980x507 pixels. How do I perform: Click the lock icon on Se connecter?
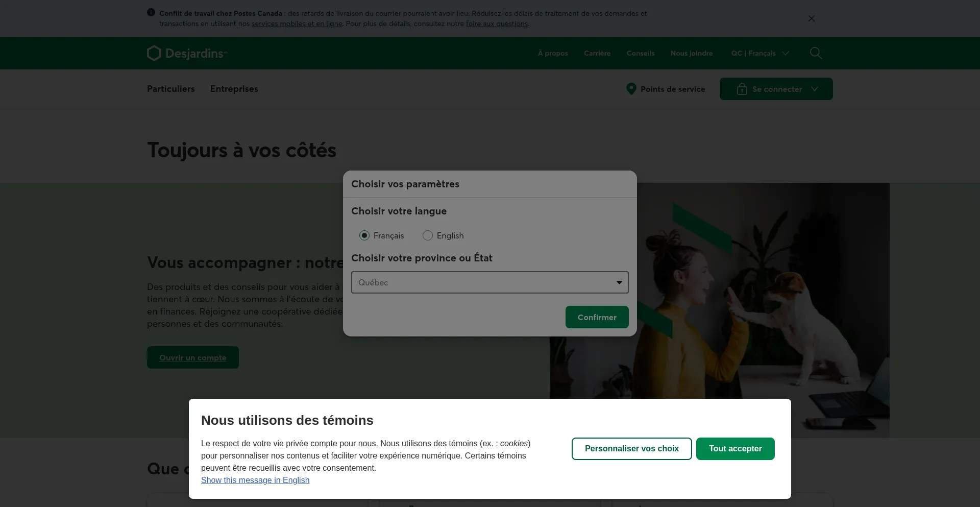coord(742,89)
